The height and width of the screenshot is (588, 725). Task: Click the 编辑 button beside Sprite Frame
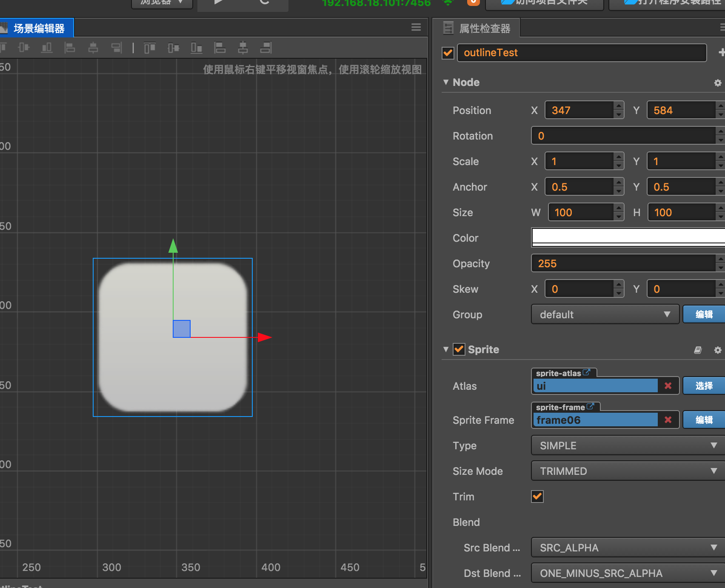(x=704, y=420)
